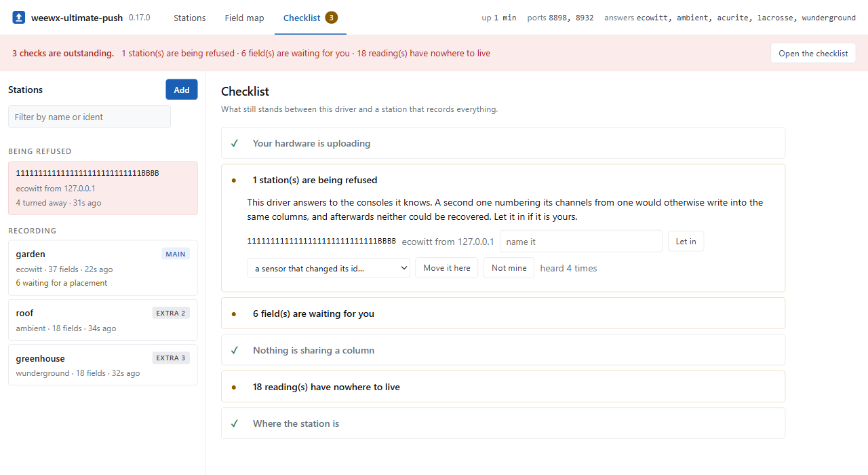Click 'ecowitt from 127.0.0.1' in checklist row
This screenshot has height=475, width=868.
(448, 242)
